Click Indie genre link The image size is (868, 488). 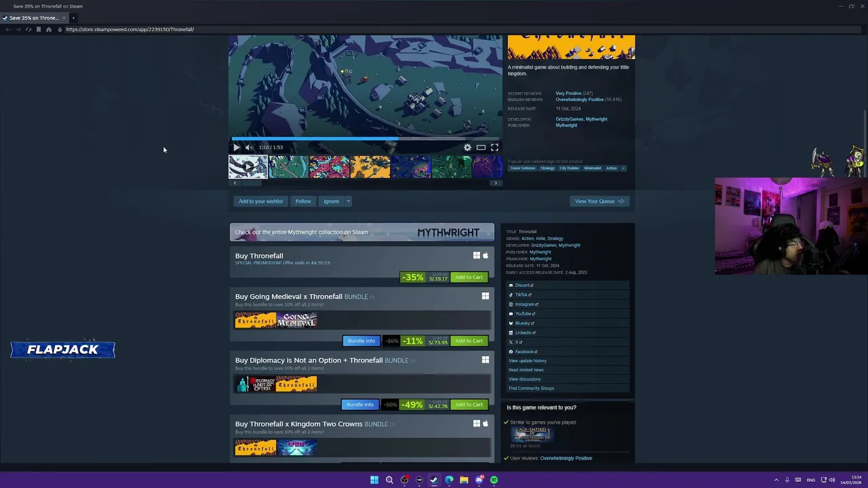(540, 239)
